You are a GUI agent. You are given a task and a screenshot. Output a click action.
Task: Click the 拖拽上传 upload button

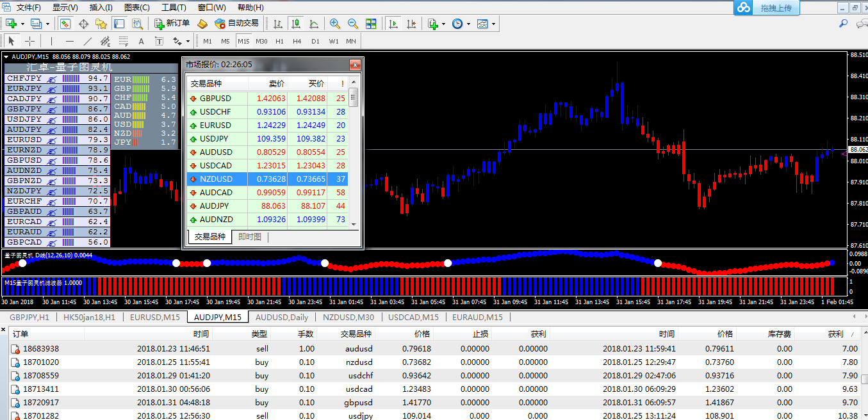(x=776, y=8)
